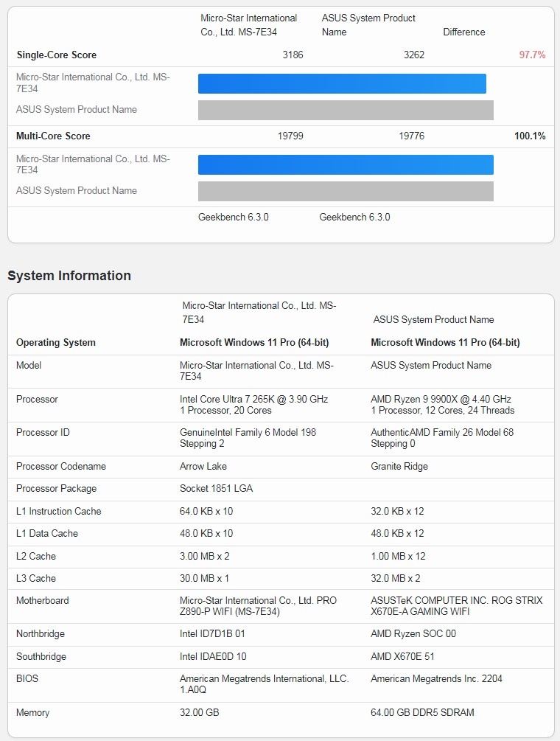Click the BIOS row label
This screenshot has width=560, height=741.
27,679
